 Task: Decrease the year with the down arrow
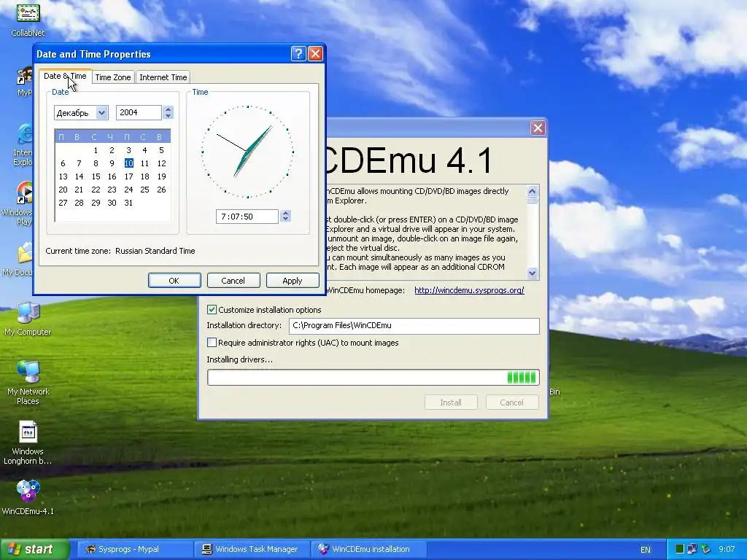tap(168, 116)
